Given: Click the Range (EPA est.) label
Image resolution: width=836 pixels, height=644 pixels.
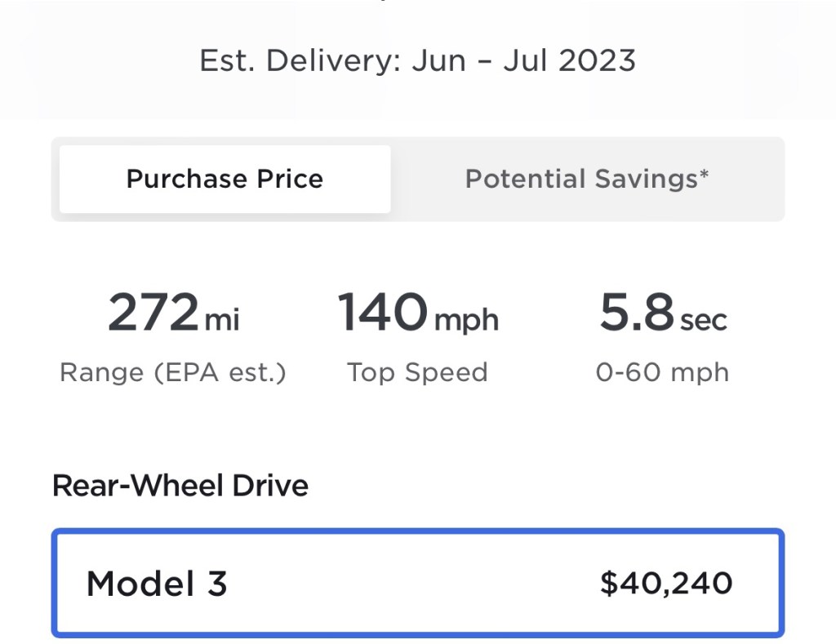Looking at the screenshot, I should (x=173, y=373).
